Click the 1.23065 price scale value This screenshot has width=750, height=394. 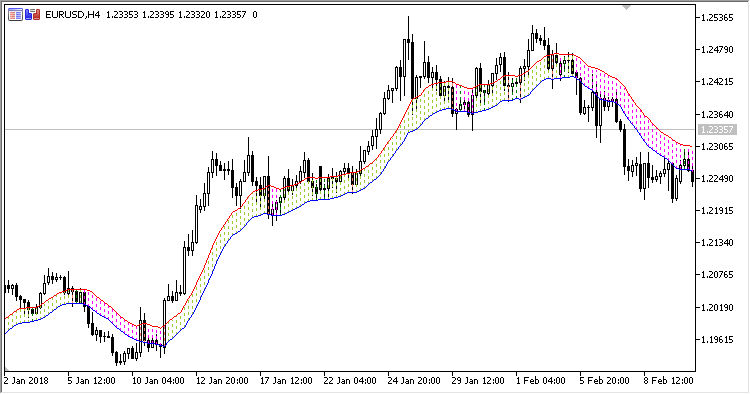[717, 146]
